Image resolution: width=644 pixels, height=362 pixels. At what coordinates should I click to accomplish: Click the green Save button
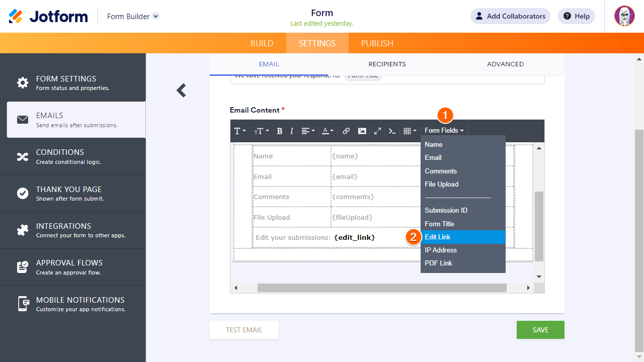540,330
